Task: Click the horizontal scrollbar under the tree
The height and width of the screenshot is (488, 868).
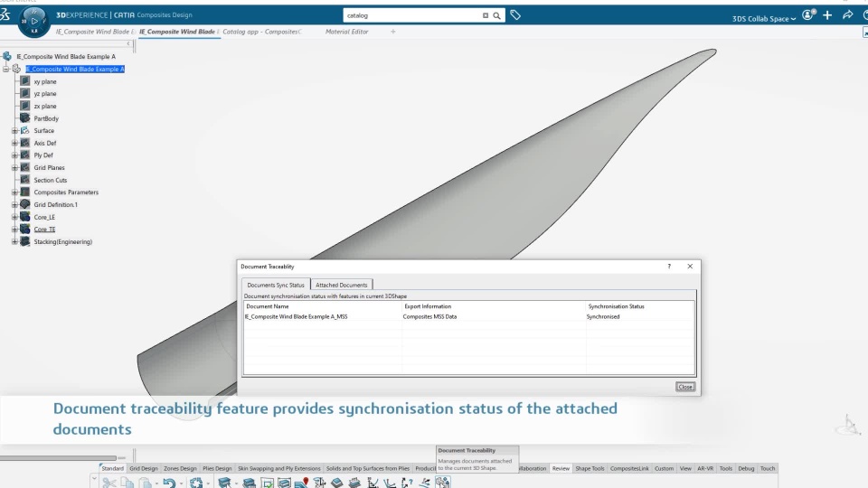Action: (x=58, y=458)
